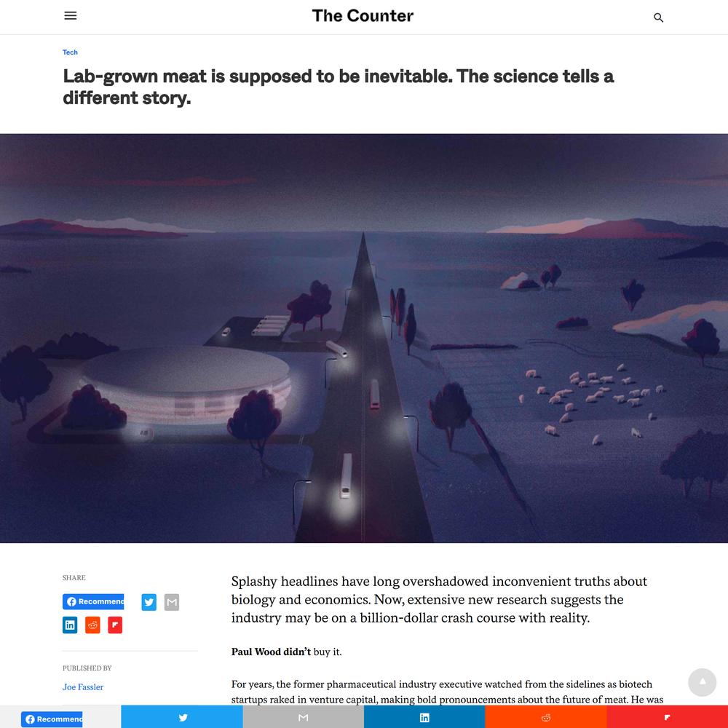Share on Flipboard from sidebar
728x728 pixels.
pyautogui.click(x=115, y=625)
